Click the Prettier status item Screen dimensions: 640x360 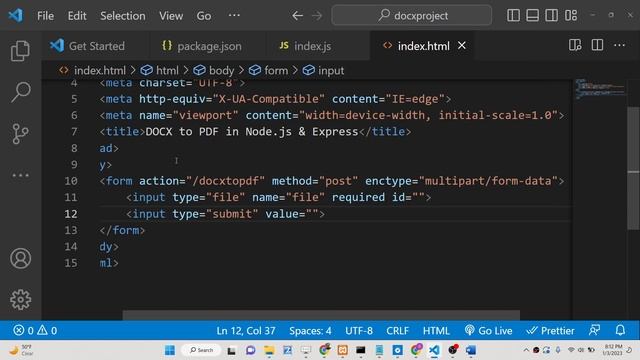(550, 331)
